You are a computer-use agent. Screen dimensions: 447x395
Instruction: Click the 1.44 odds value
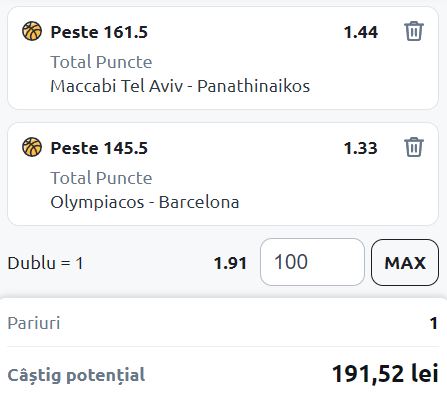pyautogui.click(x=361, y=32)
